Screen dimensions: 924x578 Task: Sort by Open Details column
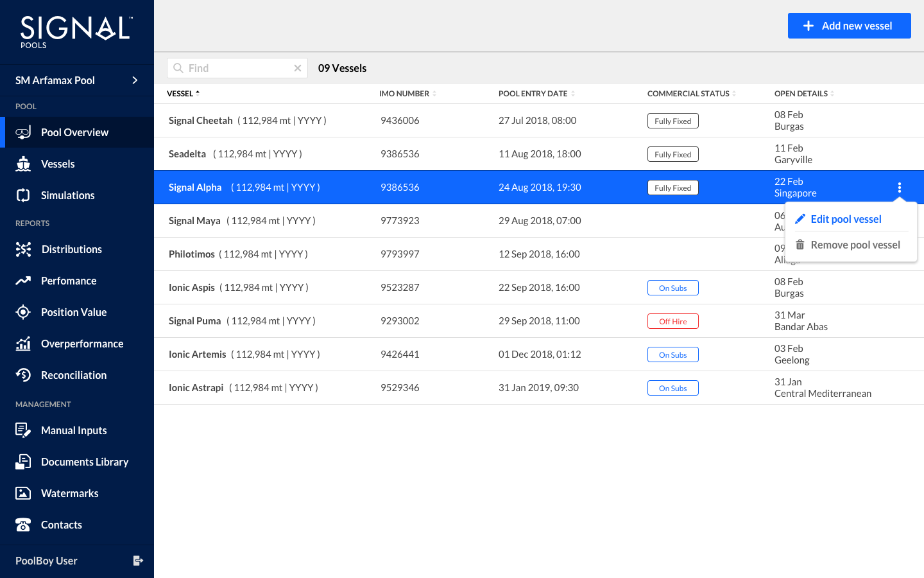tap(804, 94)
